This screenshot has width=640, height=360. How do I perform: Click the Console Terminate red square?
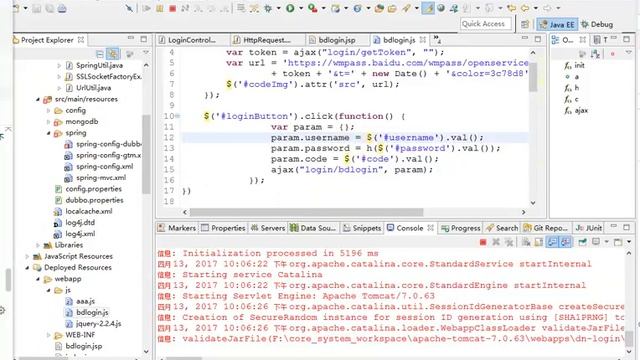point(483,242)
